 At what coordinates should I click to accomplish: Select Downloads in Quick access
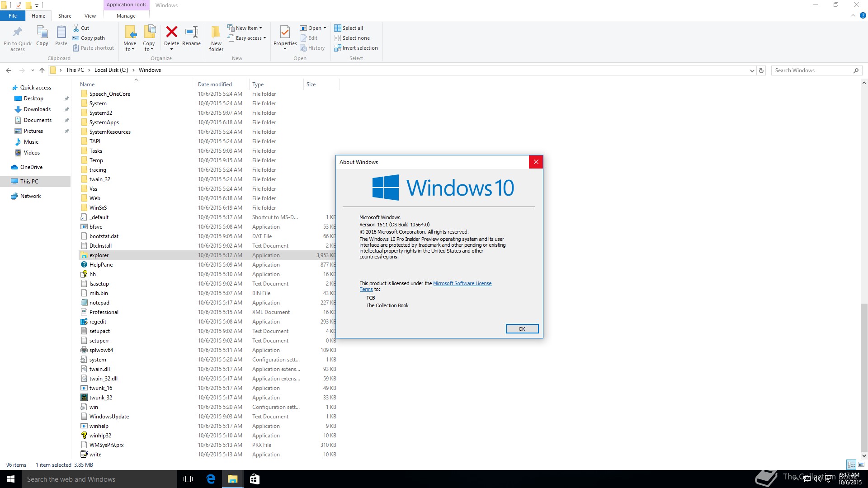pyautogui.click(x=37, y=109)
